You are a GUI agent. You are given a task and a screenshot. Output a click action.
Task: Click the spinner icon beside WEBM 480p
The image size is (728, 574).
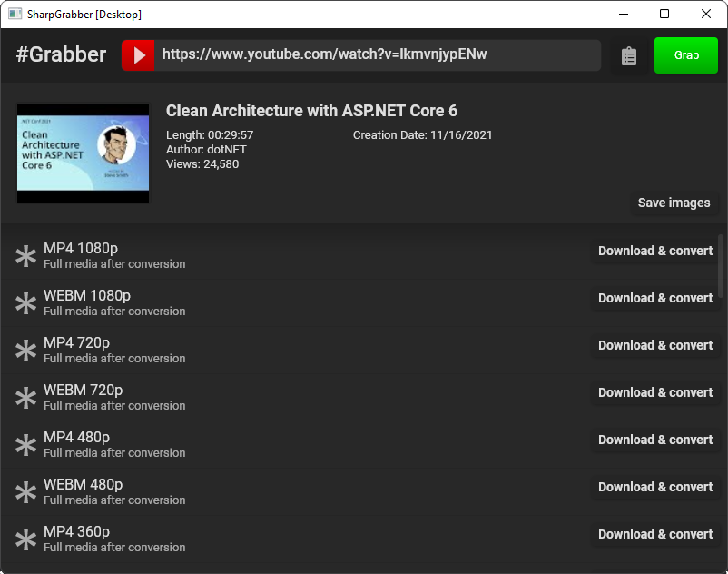25,491
